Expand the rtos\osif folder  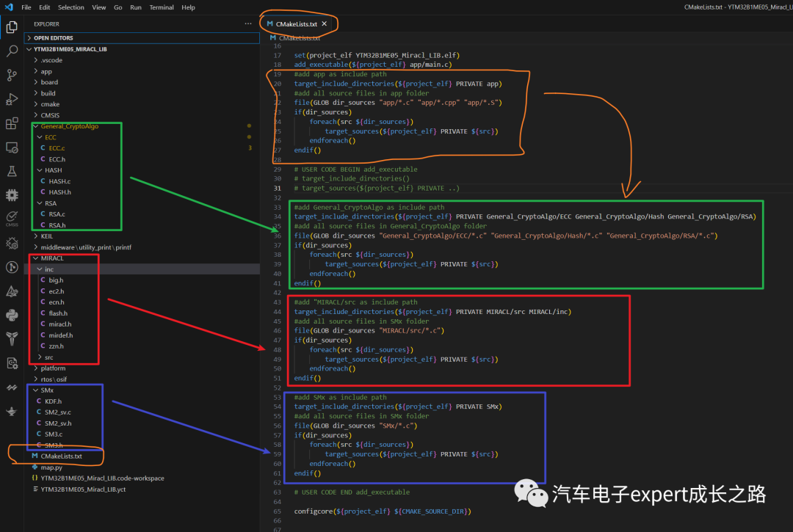pyautogui.click(x=142, y=379)
